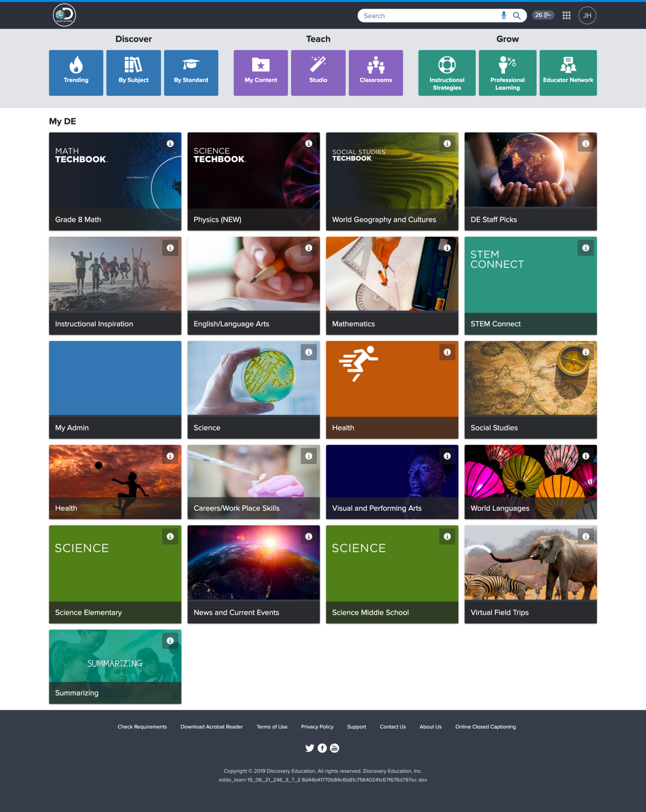This screenshot has width=646, height=812.
Task: Open the My Content tile
Action: click(x=261, y=73)
